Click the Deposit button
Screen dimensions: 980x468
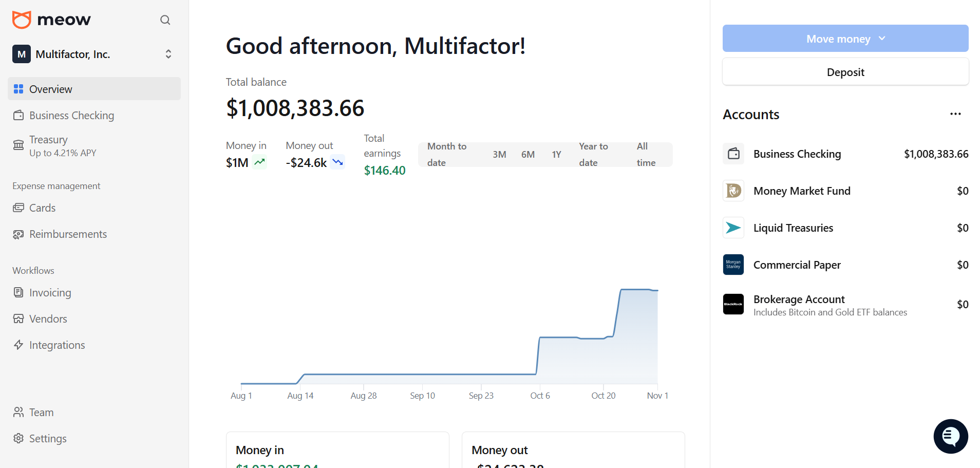tap(845, 72)
